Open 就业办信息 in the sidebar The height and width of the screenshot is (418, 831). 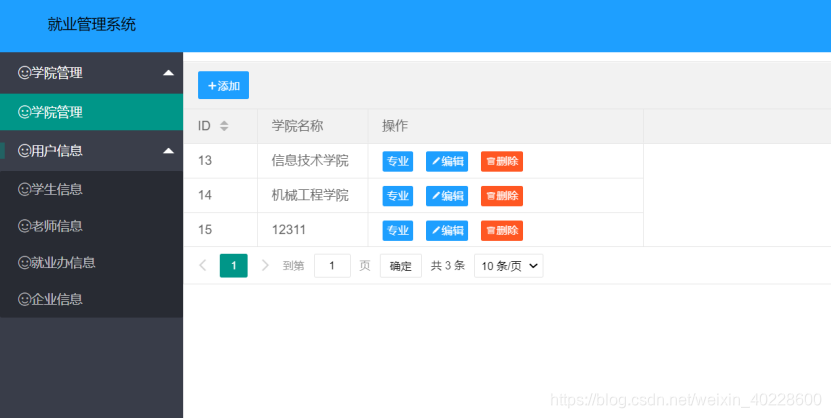pos(91,263)
